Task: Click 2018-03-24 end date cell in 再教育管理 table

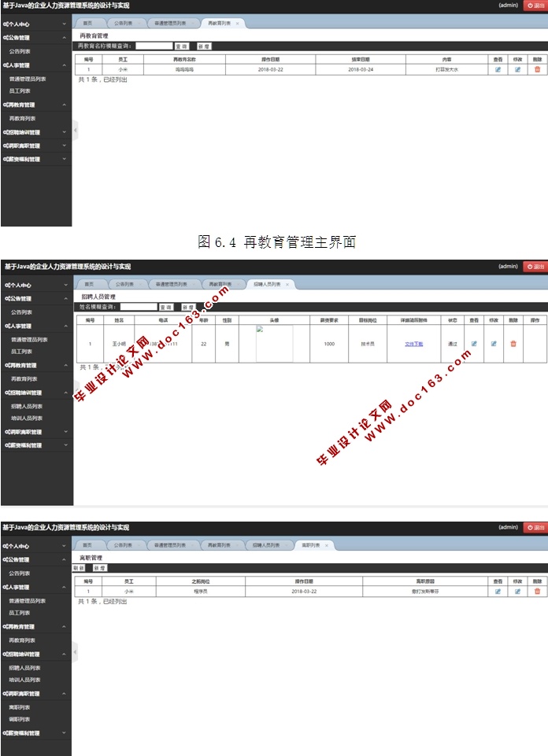Action: tap(361, 69)
